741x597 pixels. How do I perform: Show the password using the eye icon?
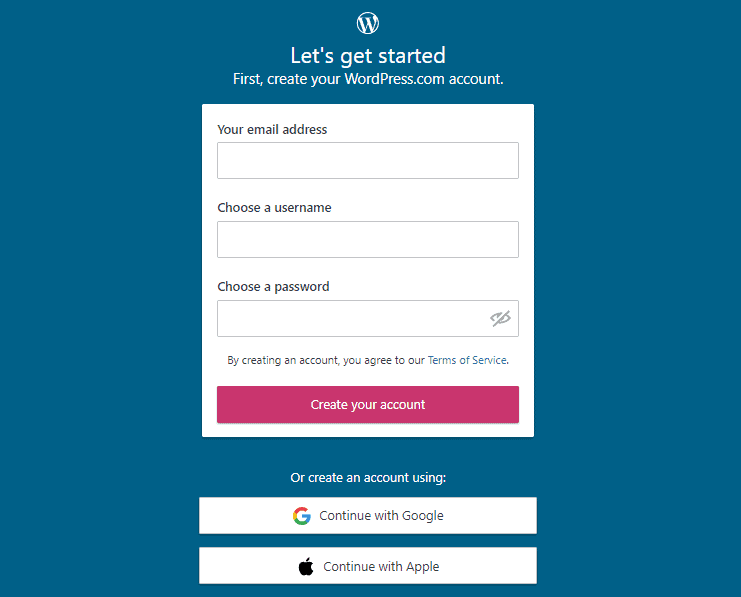pos(500,319)
